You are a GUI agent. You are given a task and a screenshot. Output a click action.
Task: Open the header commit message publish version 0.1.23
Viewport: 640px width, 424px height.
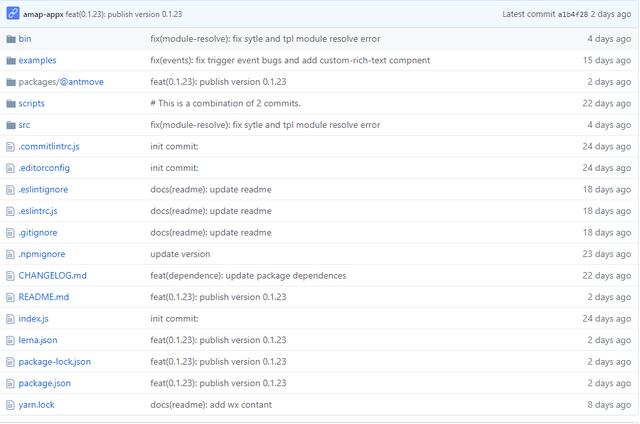point(124,14)
